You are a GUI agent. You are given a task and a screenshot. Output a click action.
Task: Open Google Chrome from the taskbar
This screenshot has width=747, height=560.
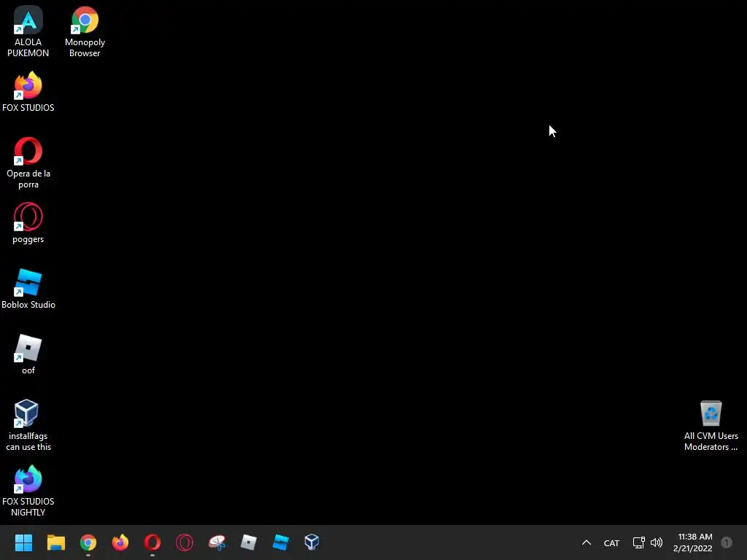(x=88, y=542)
